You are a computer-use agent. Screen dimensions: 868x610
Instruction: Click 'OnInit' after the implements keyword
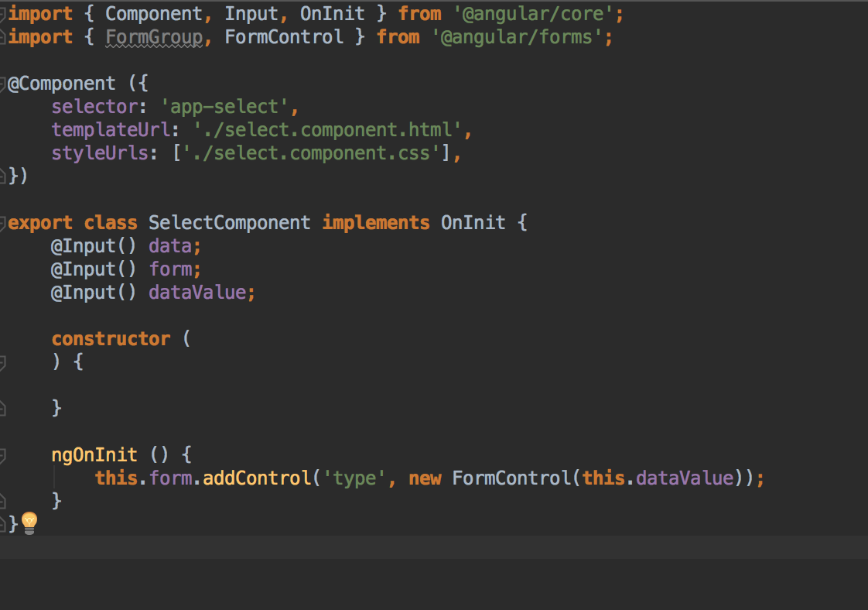(x=473, y=223)
